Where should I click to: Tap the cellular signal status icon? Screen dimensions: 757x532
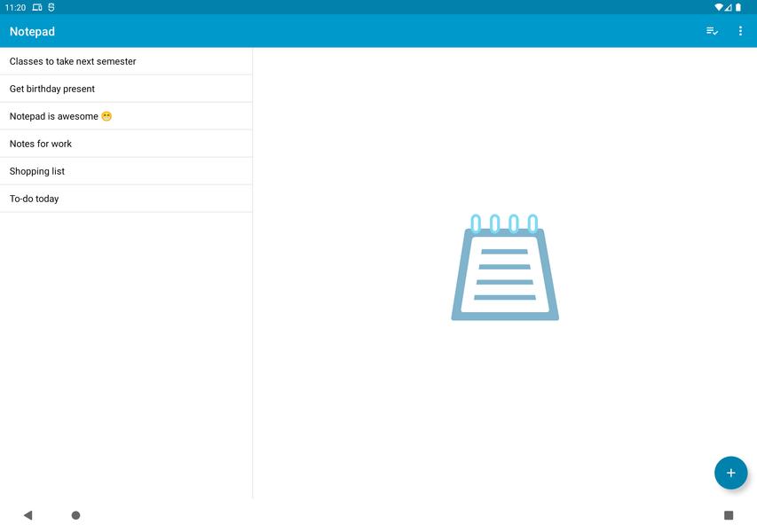click(x=728, y=7)
